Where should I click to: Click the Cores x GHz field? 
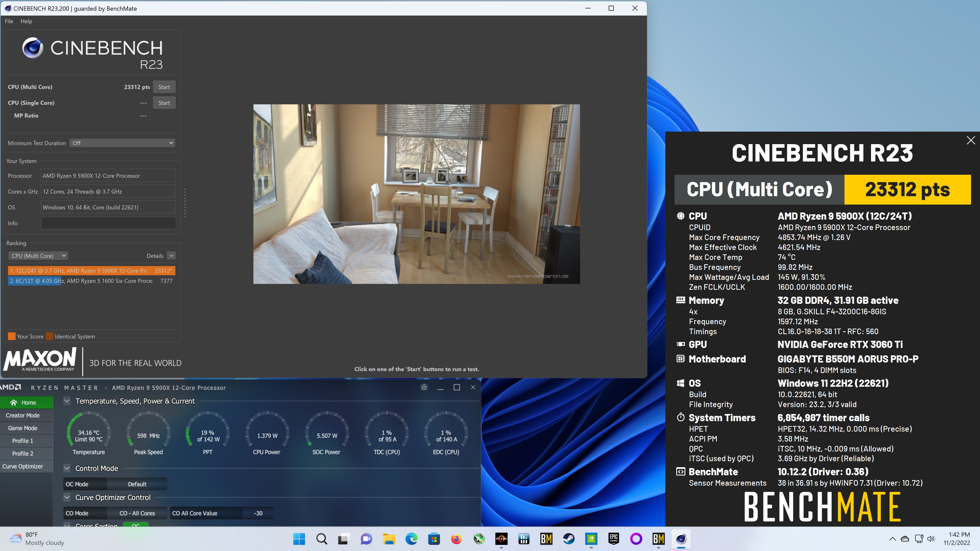pyautogui.click(x=108, y=192)
